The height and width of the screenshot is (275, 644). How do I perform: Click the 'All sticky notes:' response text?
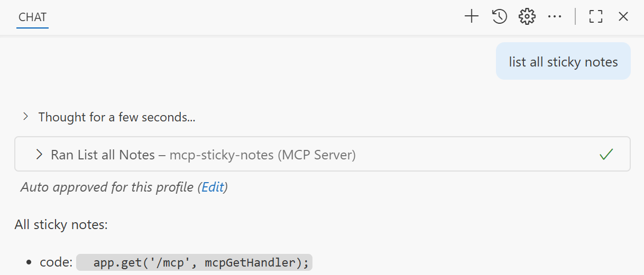click(x=61, y=224)
